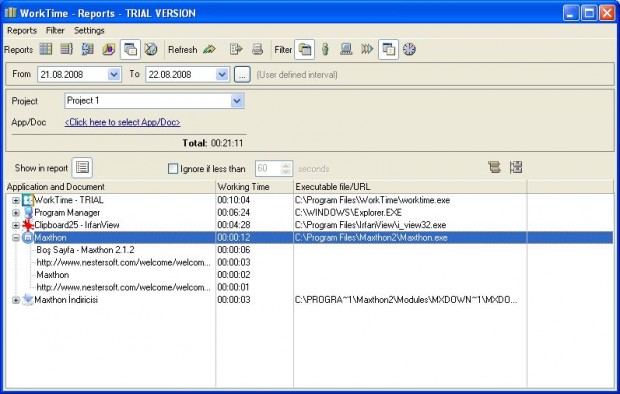Open the table grid report icon
This screenshot has height=394, width=620.
46,49
